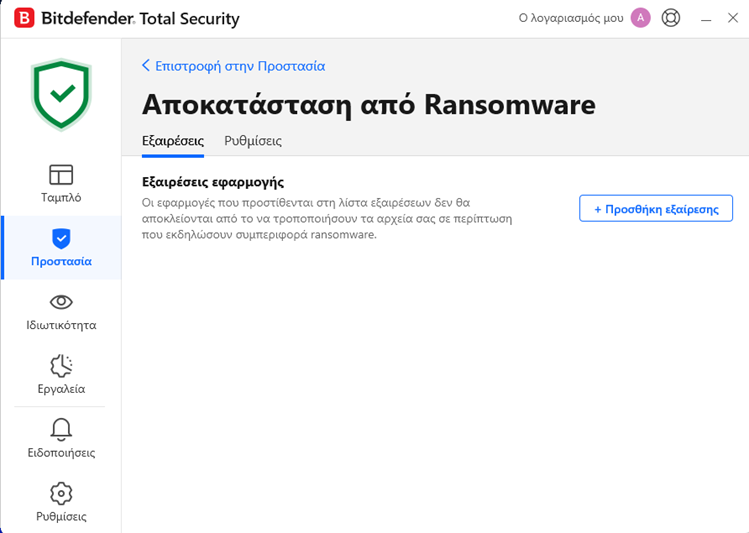Click the account avatar with letter A
749x533 pixels.
coord(641,18)
